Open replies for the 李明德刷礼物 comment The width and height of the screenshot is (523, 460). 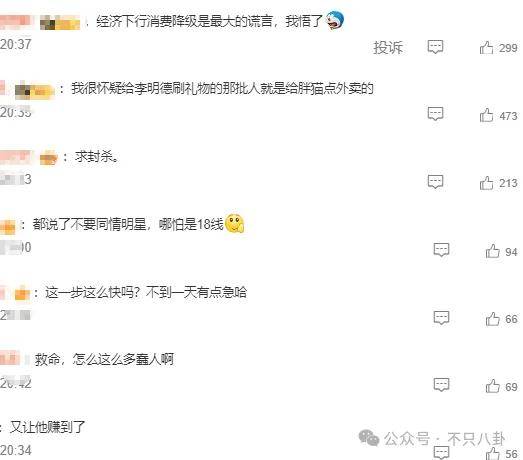tap(435, 114)
